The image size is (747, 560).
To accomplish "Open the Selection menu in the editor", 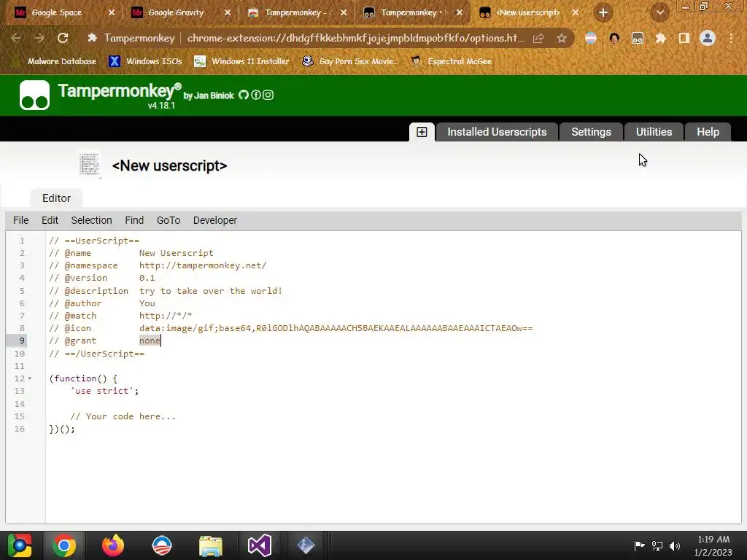I will pos(91,220).
